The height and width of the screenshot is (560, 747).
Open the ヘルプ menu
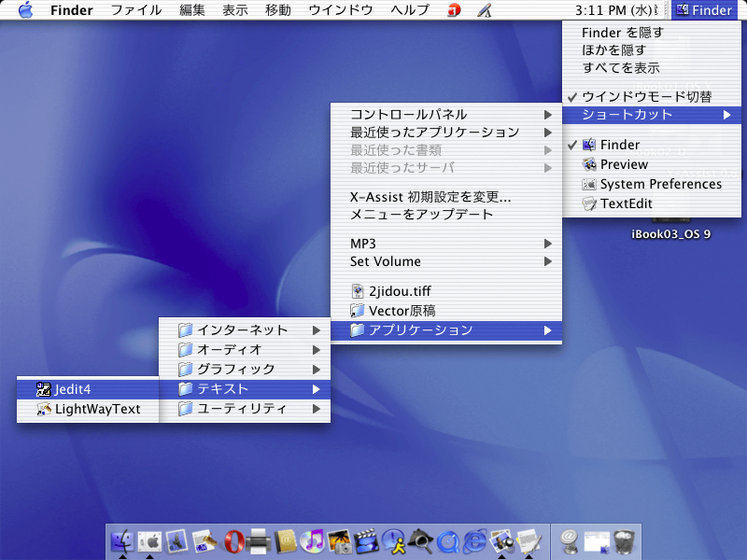pyautogui.click(x=410, y=10)
